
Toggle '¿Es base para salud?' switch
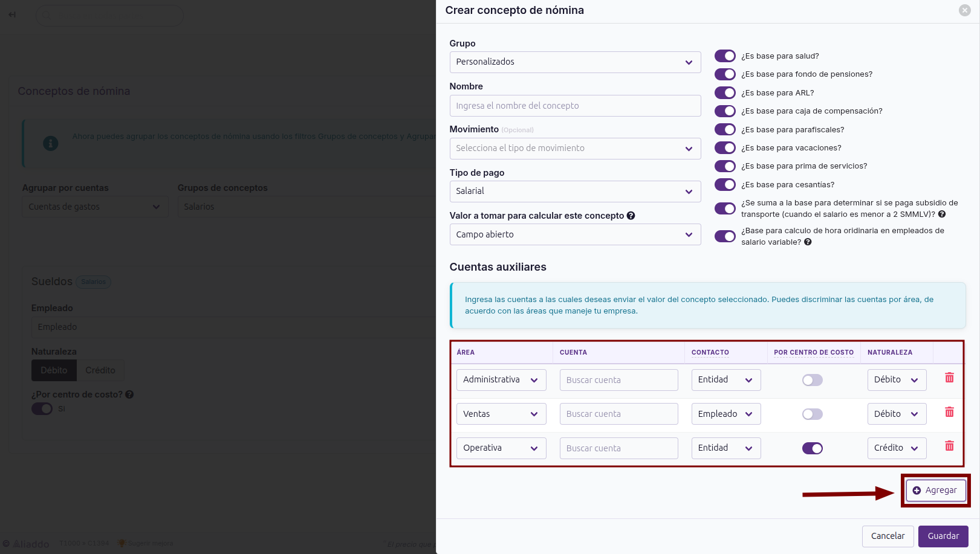click(x=725, y=56)
